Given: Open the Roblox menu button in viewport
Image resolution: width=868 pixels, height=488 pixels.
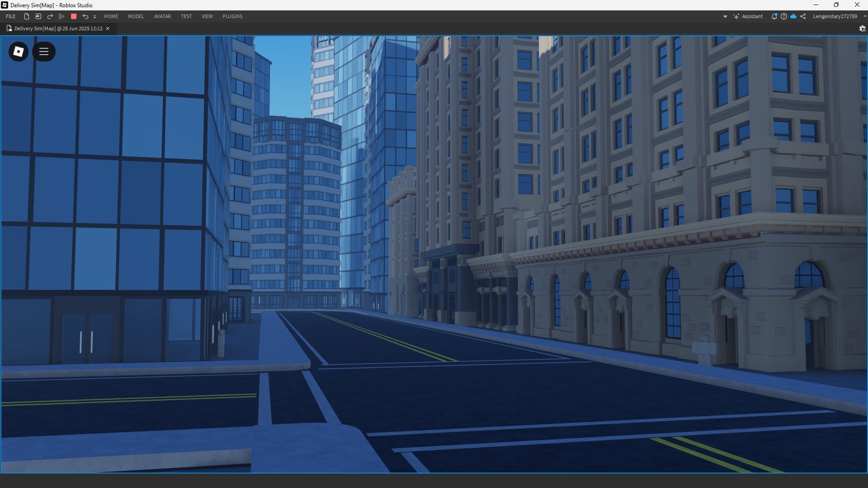Looking at the screenshot, I should coord(19,52).
